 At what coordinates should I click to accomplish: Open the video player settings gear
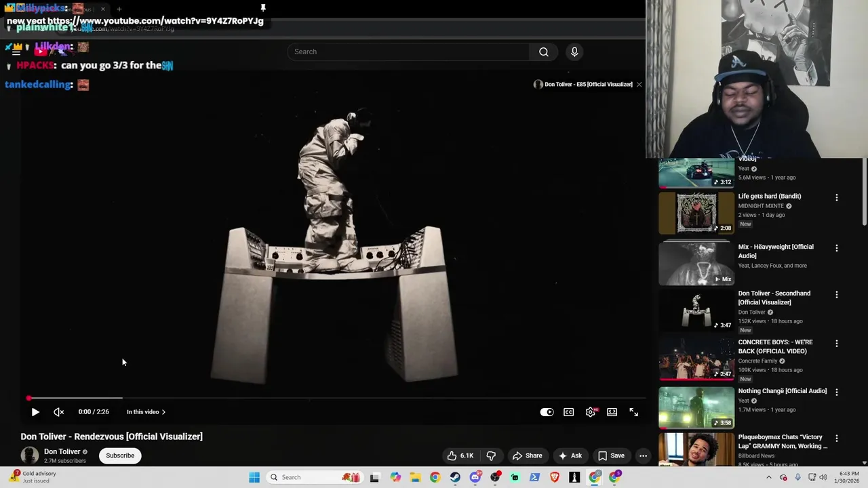click(x=591, y=412)
